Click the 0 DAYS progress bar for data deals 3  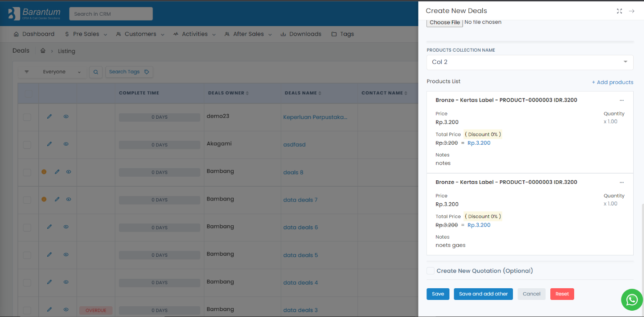159,310
